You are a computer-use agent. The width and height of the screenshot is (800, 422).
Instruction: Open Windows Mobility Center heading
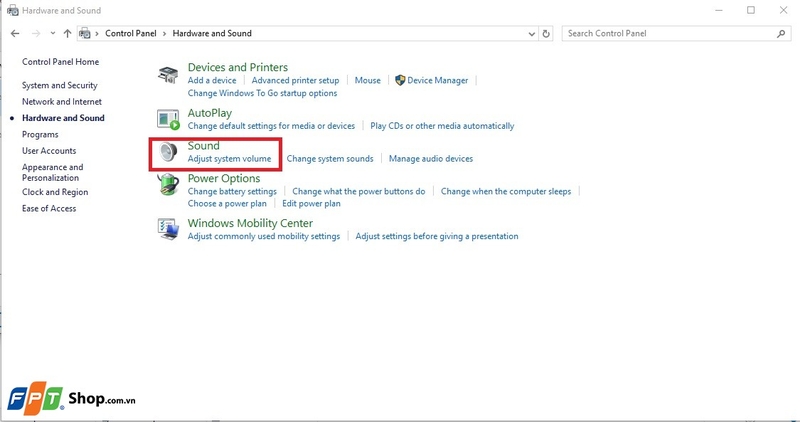pos(250,223)
